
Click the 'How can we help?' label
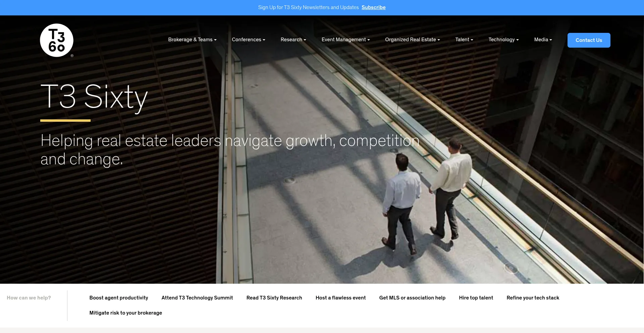29,298
